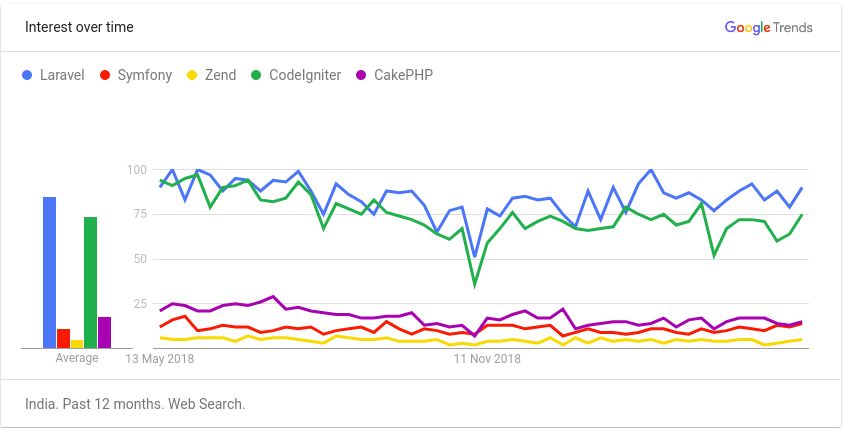Click the yellow Zend legend dot

tap(192, 75)
